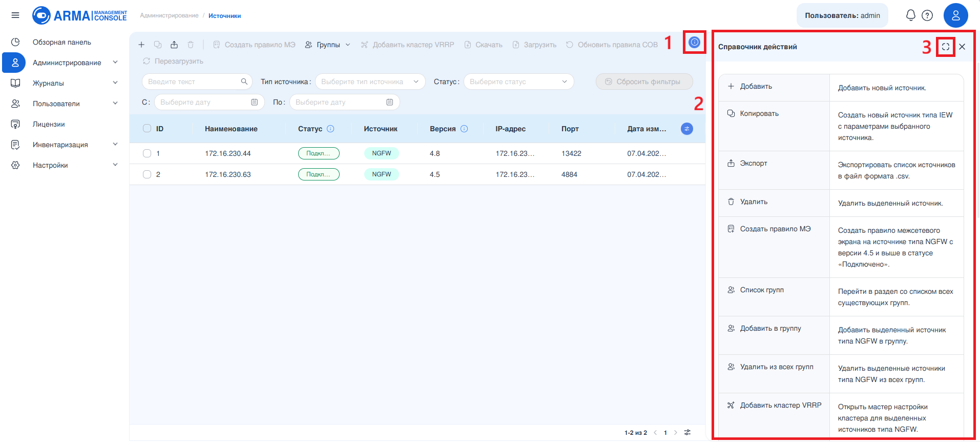Click Обновить правила СОВ button
This screenshot has width=980, height=442.
point(612,45)
